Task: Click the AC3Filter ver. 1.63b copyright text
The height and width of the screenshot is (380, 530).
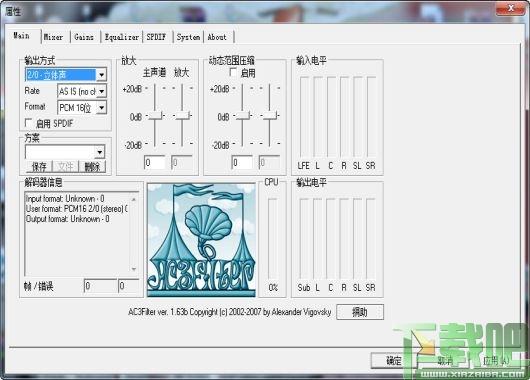Action: (x=230, y=312)
